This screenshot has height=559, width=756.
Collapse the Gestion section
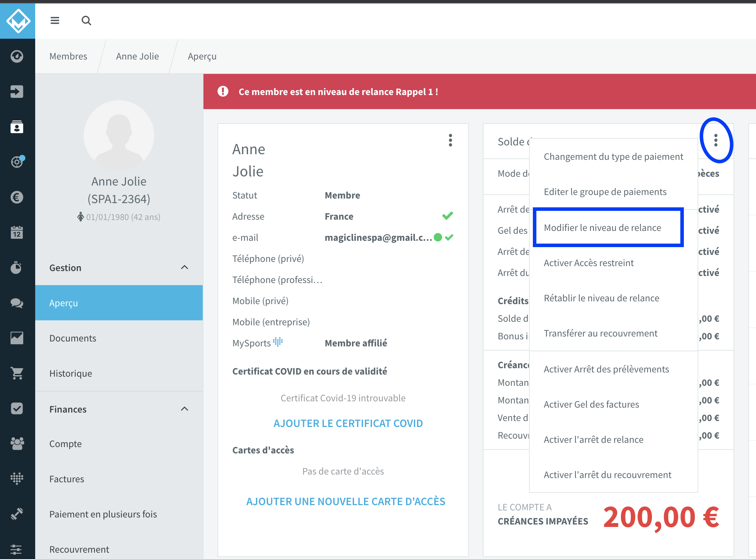(184, 268)
